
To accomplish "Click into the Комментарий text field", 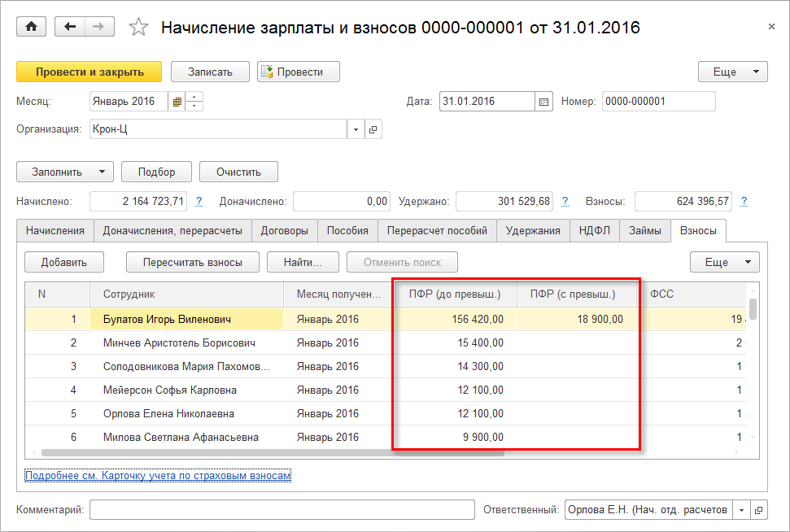I will 282,510.
